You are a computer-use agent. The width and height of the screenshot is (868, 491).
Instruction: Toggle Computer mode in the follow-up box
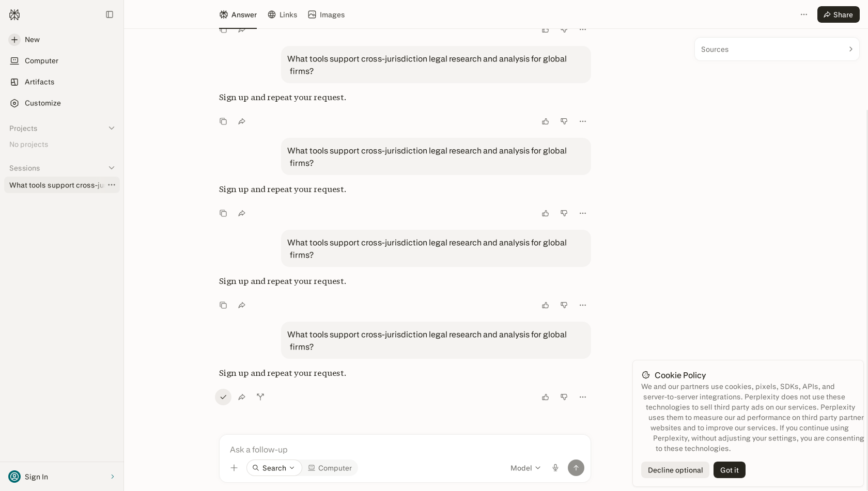[330, 468]
